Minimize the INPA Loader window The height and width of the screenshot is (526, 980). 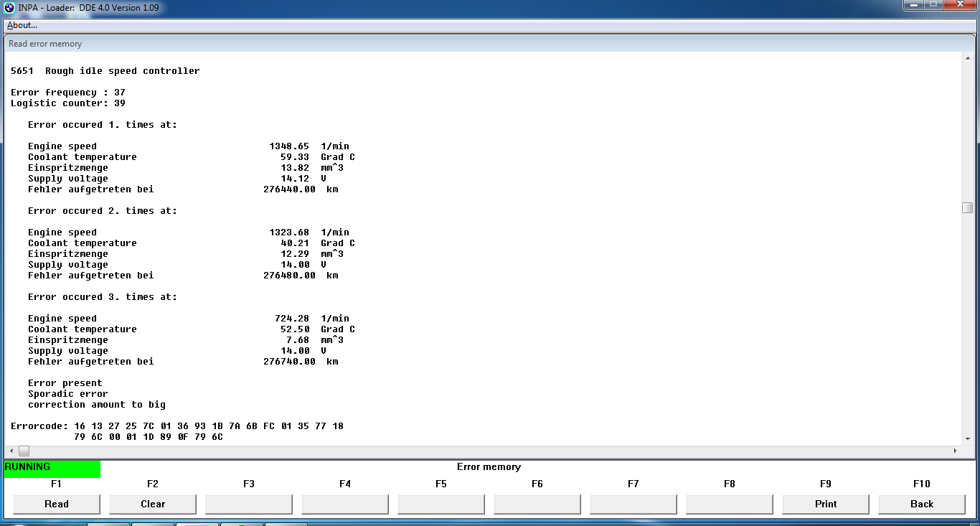click(913, 6)
